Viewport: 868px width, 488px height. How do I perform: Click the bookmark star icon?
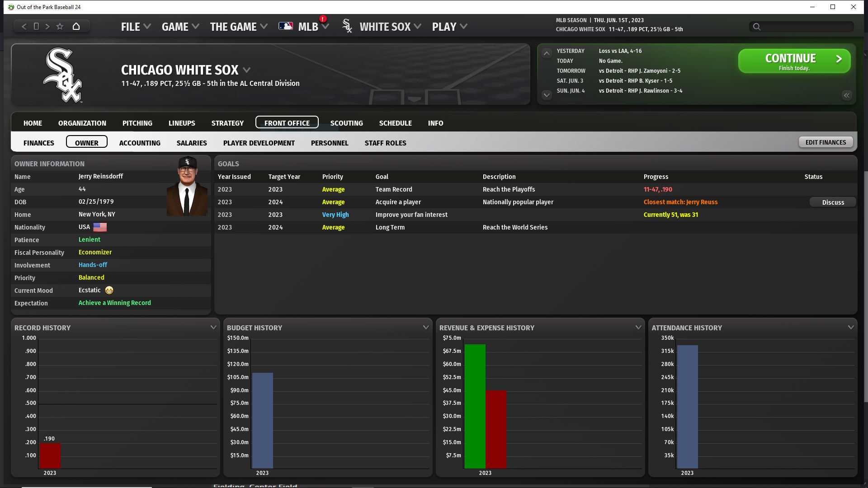click(60, 26)
